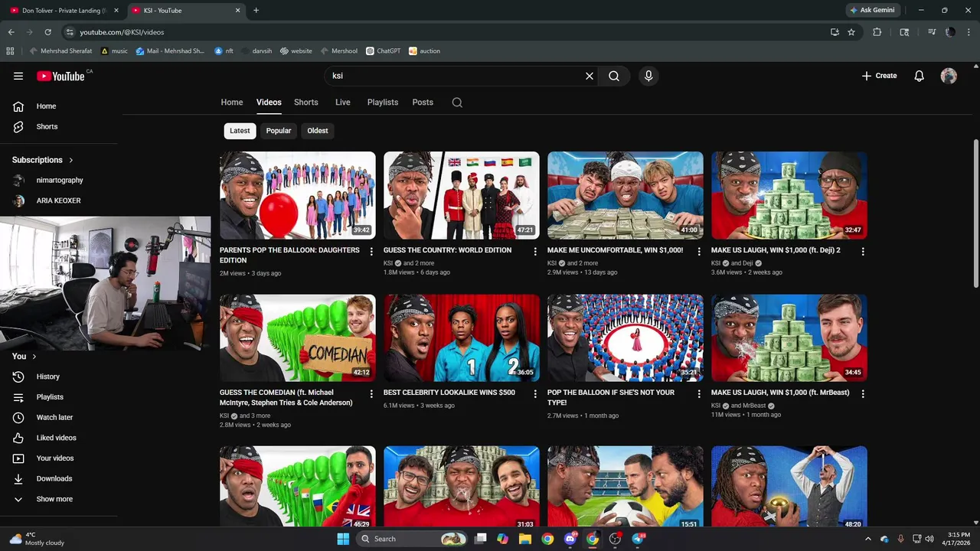This screenshot has width=980, height=551.
Task: Search within the KSI channel
Action: 457,103
